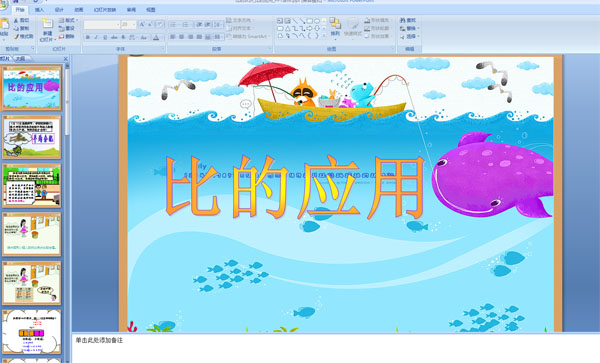Toggle center paragraph alignment
Image resolution: width=600 pixels, height=363 pixels.
(x=182, y=37)
